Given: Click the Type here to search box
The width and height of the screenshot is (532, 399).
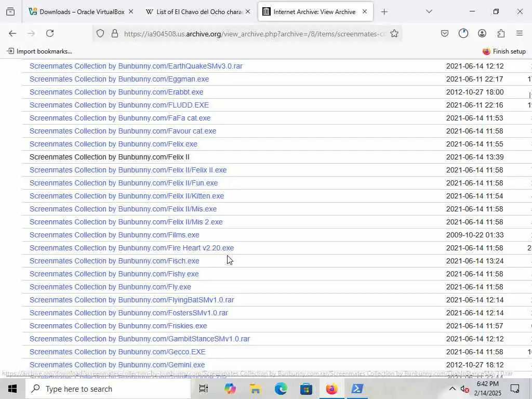Looking at the screenshot, I should click(108, 389).
